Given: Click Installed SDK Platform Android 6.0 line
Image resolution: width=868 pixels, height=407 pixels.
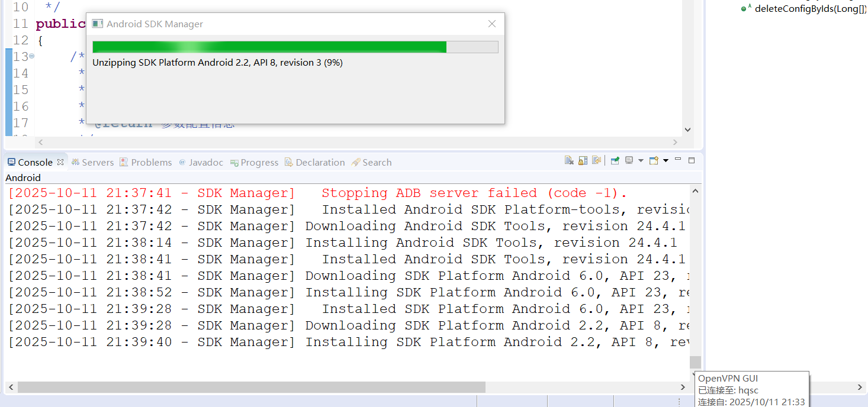Looking at the screenshot, I should (x=348, y=309).
